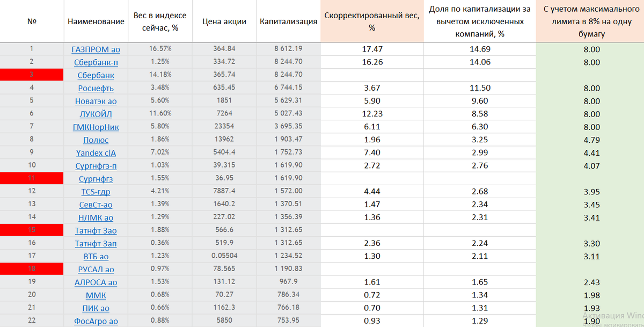This screenshot has width=644, height=327.
Task: Click the Вес в индексе сейчас header
Action: (160, 21)
